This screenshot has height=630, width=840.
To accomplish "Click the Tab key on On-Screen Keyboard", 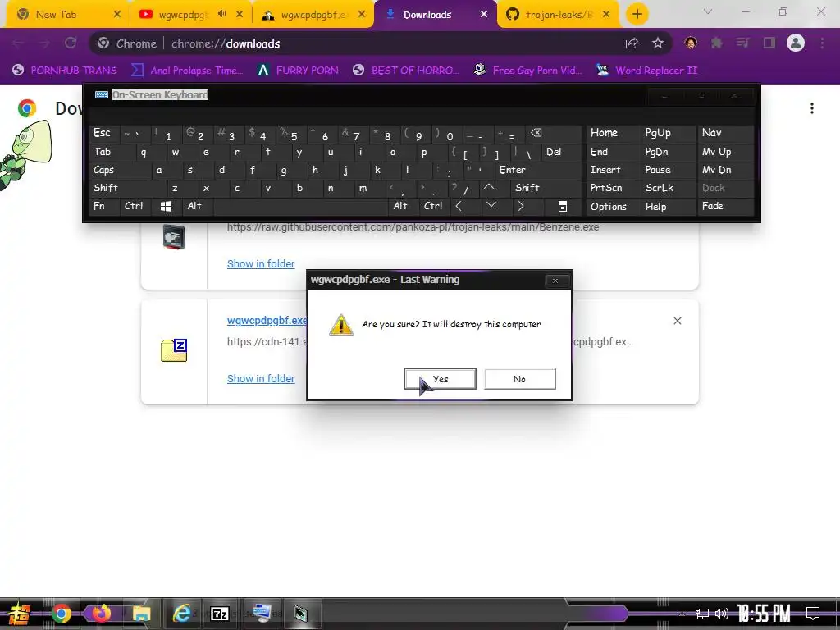I will [x=112, y=152].
